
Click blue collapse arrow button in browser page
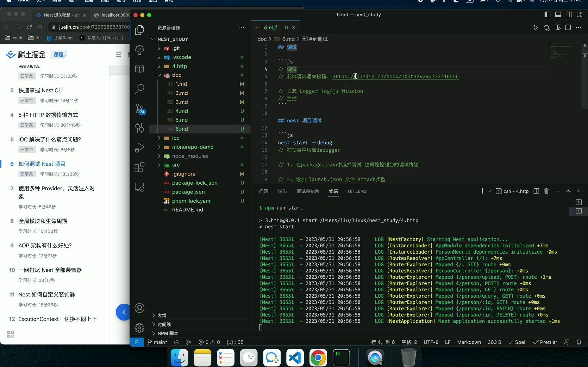click(x=123, y=312)
